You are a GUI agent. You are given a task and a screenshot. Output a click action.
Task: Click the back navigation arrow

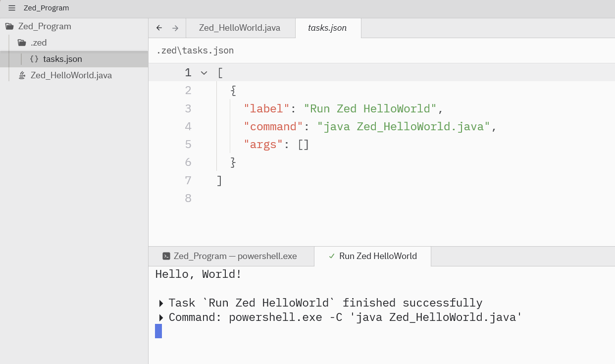pos(159,28)
